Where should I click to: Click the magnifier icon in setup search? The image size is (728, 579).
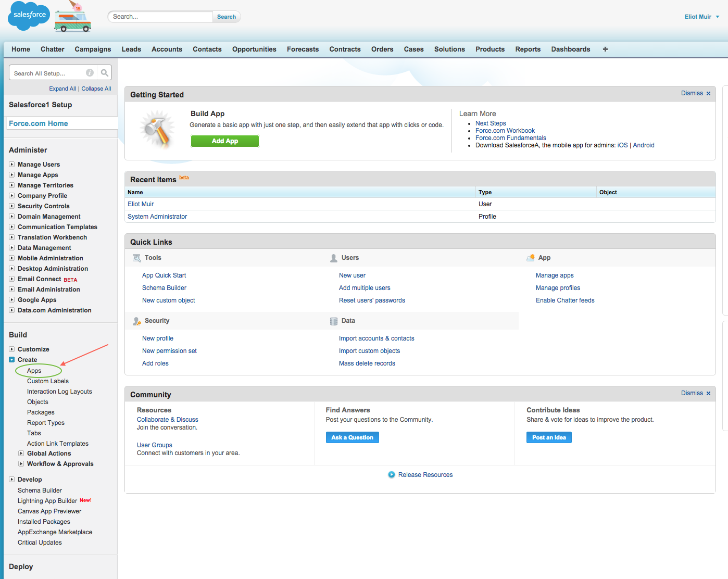[105, 73]
